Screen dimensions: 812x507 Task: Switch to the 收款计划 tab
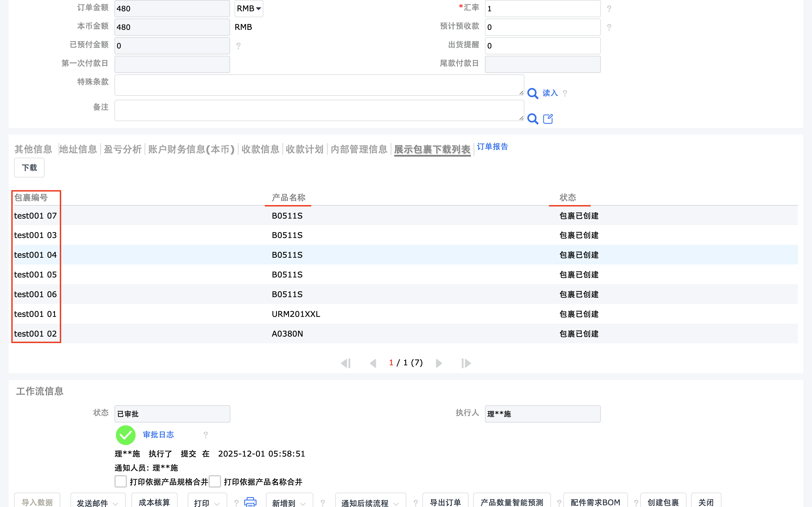coord(304,149)
